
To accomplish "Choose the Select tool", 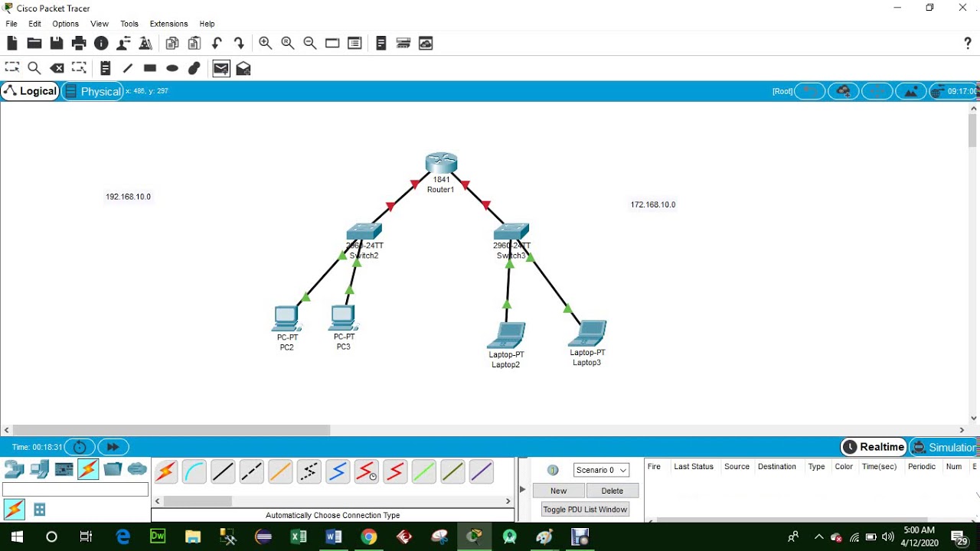I will (x=11, y=68).
